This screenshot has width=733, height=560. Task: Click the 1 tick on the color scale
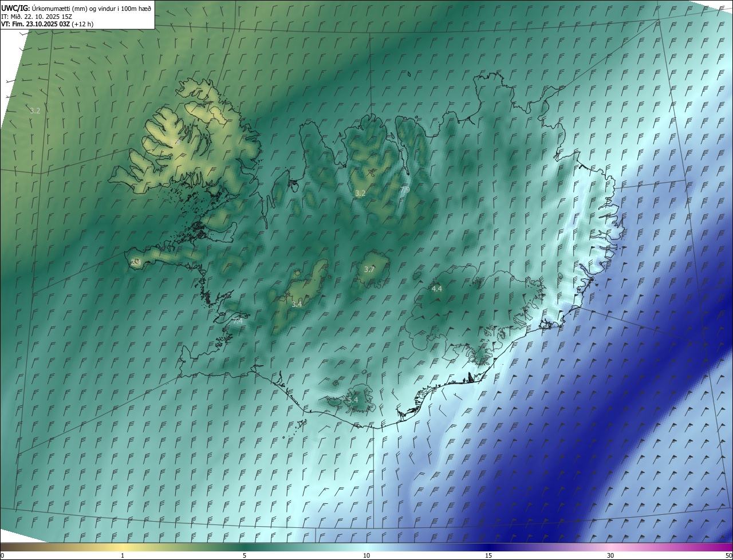coord(123,555)
